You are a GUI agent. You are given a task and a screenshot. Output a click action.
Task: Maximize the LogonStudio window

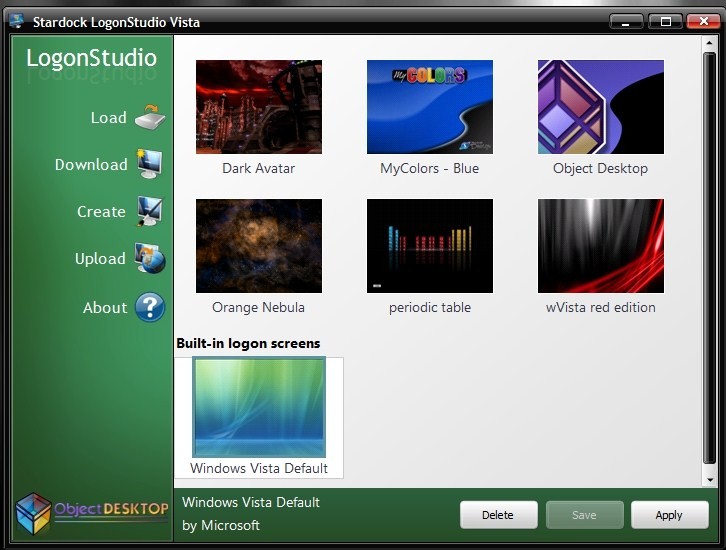[x=665, y=21]
